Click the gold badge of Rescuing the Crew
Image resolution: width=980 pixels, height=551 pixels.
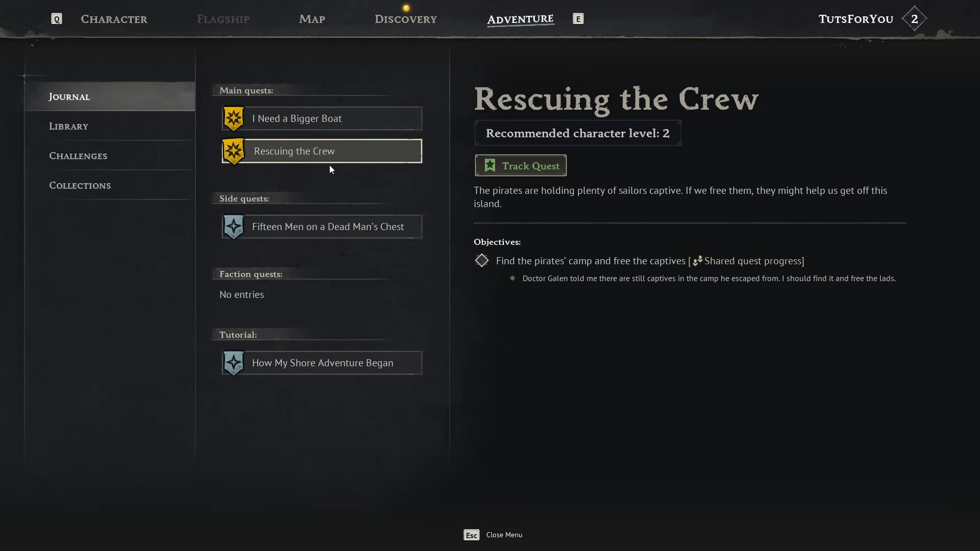pos(234,151)
